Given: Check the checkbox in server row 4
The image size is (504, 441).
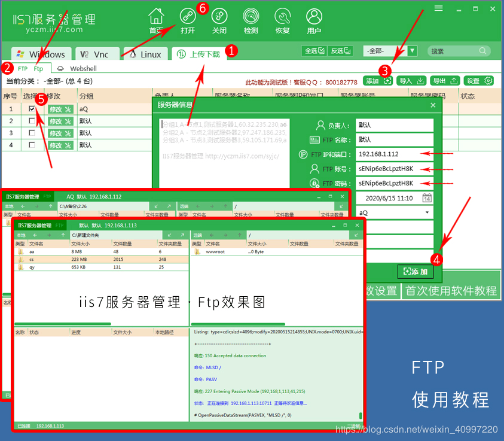Looking at the screenshot, I should (32, 145).
